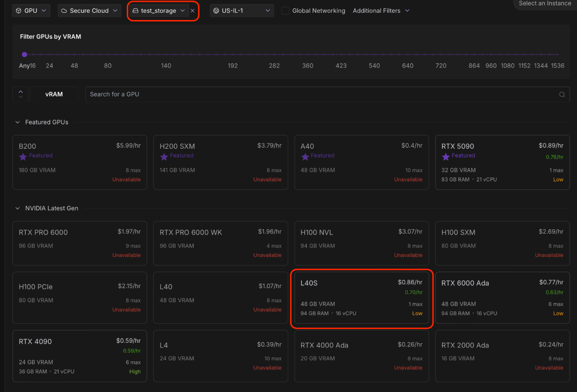Image resolution: width=577 pixels, height=392 pixels.
Task: Click the vRAM sort button
Action: [x=54, y=94]
